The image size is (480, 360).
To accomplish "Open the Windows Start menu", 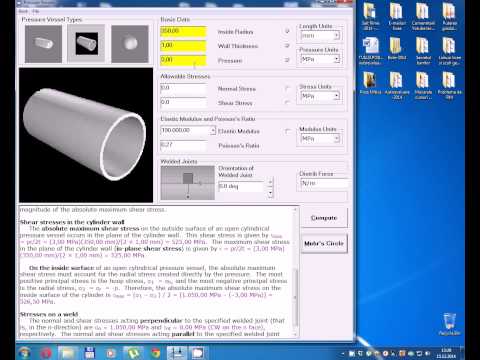I will (25, 353).
